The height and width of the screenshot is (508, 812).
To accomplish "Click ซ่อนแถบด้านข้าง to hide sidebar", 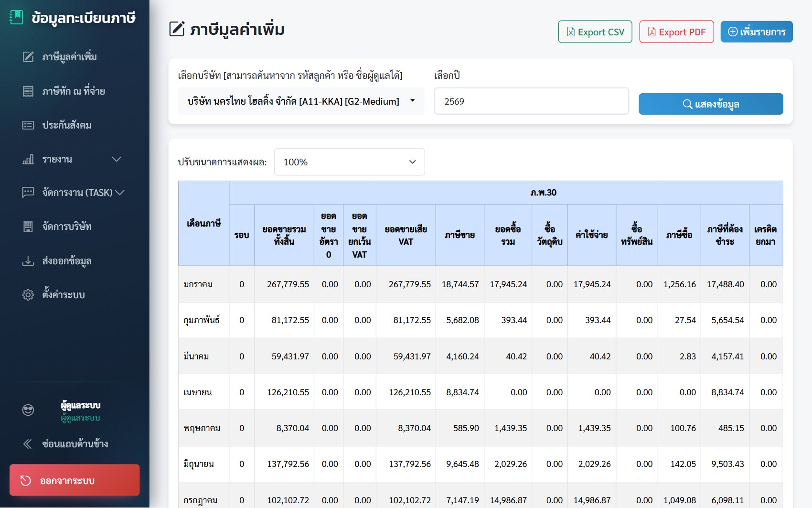I will (x=75, y=444).
